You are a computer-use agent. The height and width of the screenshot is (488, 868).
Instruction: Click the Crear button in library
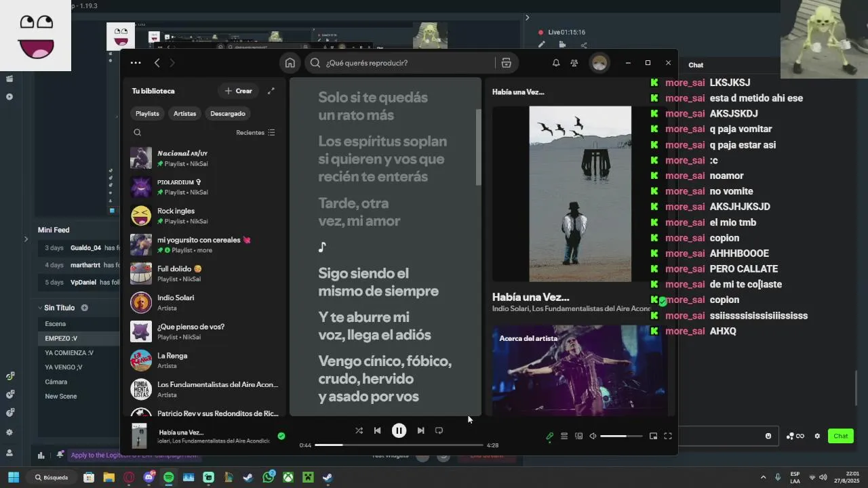239,91
